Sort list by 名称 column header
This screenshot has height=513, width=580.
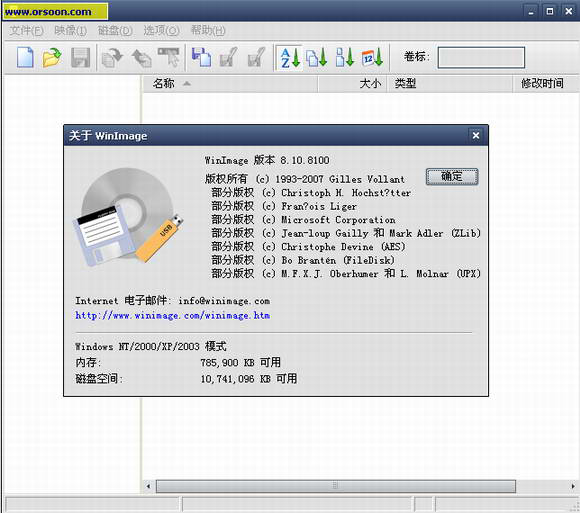click(230, 84)
